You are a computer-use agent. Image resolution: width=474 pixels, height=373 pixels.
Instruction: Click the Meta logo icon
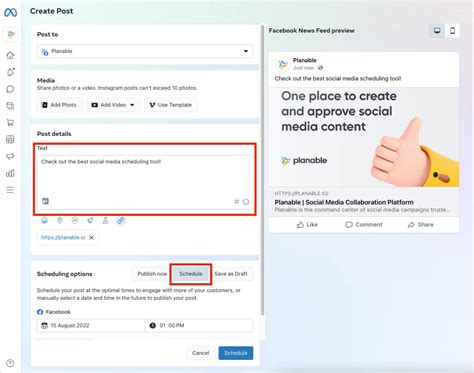pyautogui.click(x=10, y=13)
